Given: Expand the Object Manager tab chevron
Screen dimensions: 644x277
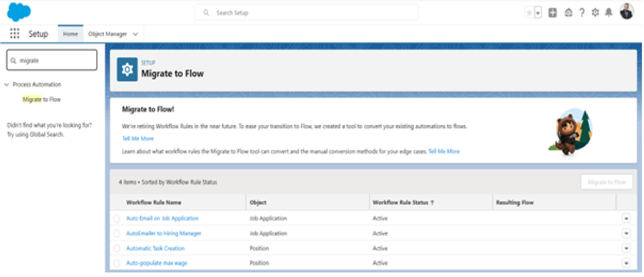Looking at the screenshot, I should click(135, 34).
